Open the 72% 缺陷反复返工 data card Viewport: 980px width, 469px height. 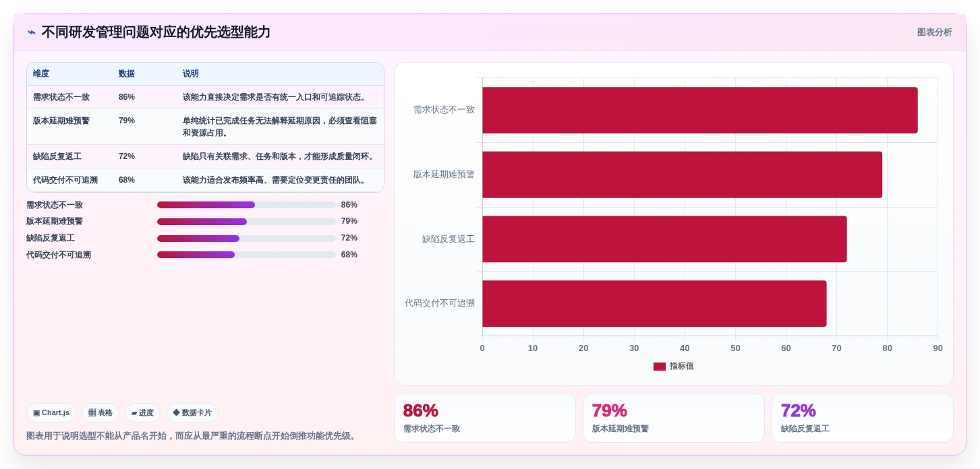pyautogui.click(x=863, y=418)
